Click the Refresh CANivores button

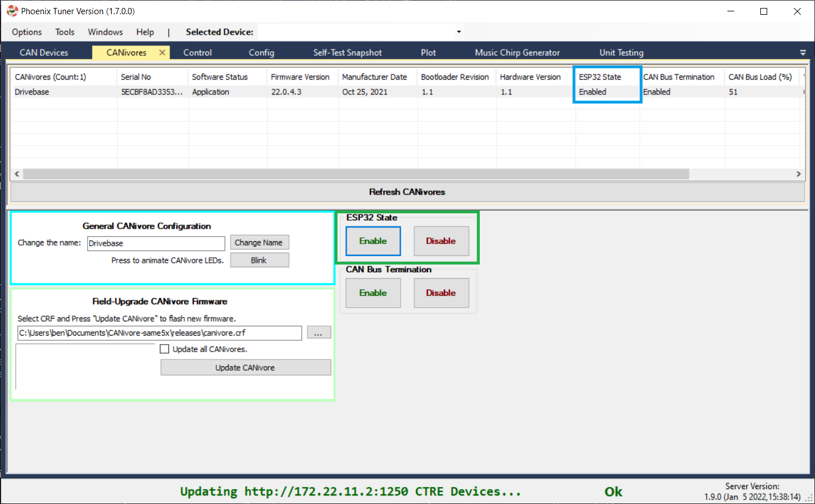click(x=407, y=192)
